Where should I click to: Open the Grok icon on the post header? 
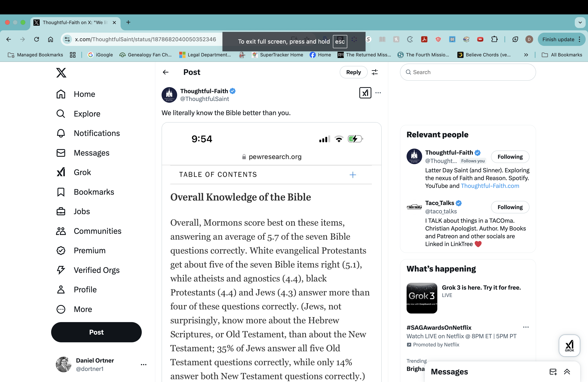click(365, 93)
